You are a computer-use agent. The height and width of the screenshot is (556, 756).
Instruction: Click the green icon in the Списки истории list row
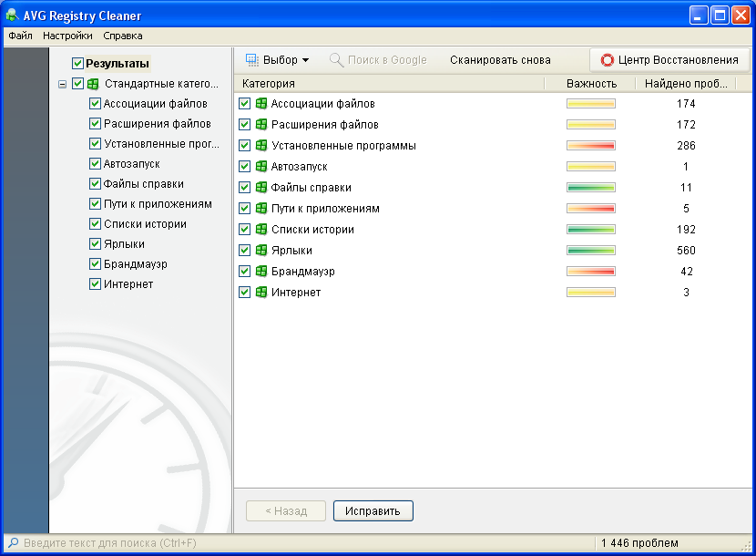(261, 230)
